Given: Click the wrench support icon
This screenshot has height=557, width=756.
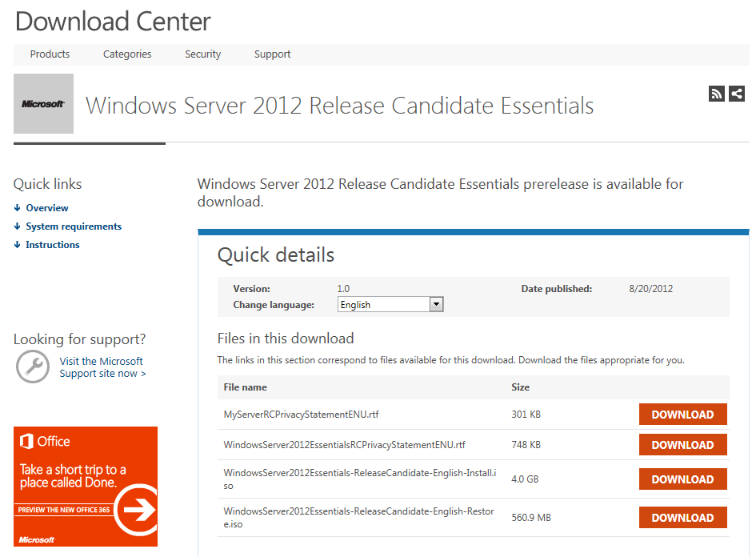Looking at the screenshot, I should tap(33, 368).
